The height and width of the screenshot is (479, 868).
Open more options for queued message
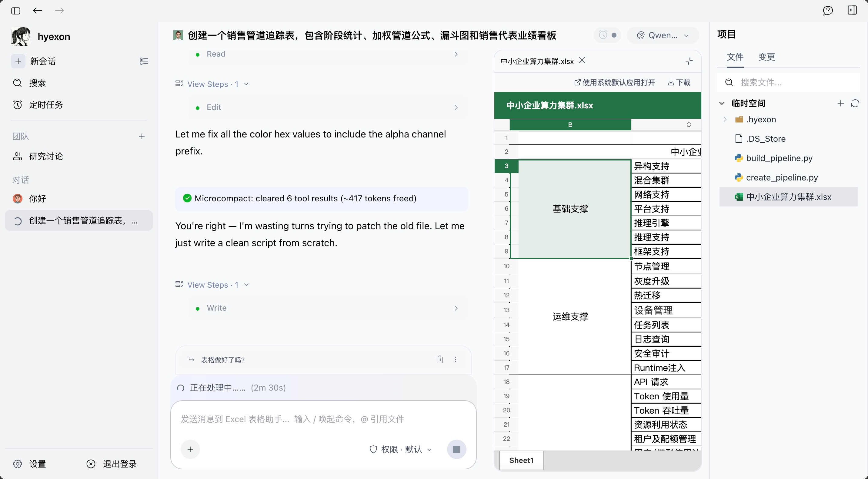456,360
